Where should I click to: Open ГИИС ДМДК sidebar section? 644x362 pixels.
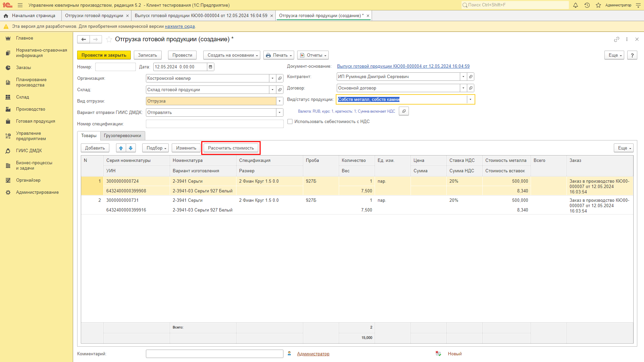pyautogui.click(x=29, y=151)
